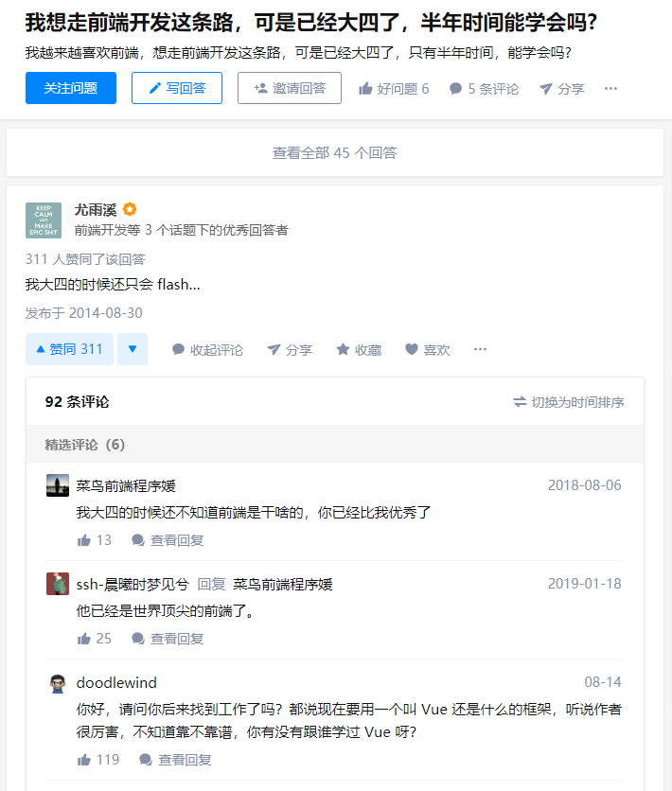This screenshot has width=672, height=791.
Task: Collapse comments with 收起评论
Action: pos(207,349)
